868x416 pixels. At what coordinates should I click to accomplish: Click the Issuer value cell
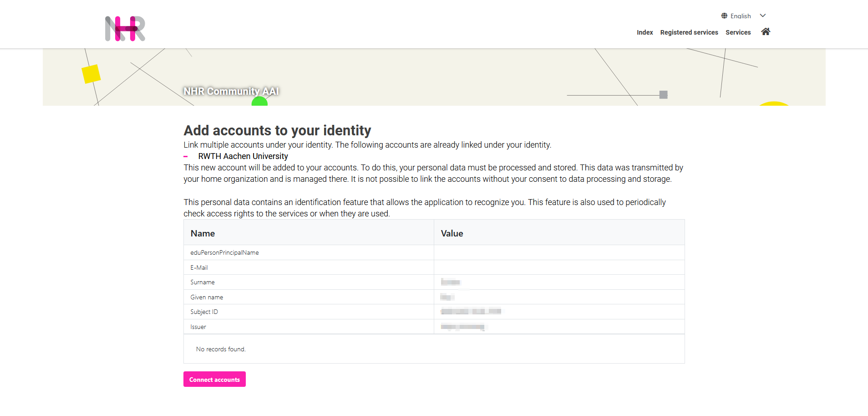462,327
